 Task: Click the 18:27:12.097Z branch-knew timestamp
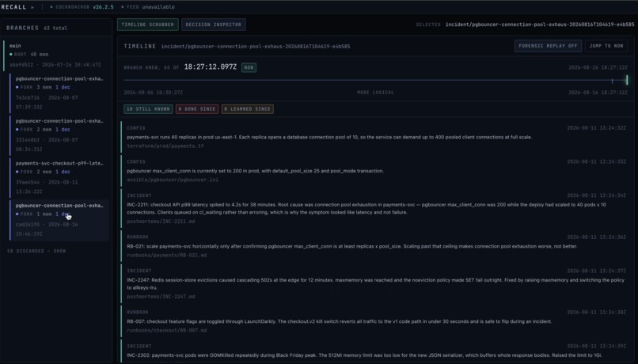pyautogui.click(x=211, y=67)
